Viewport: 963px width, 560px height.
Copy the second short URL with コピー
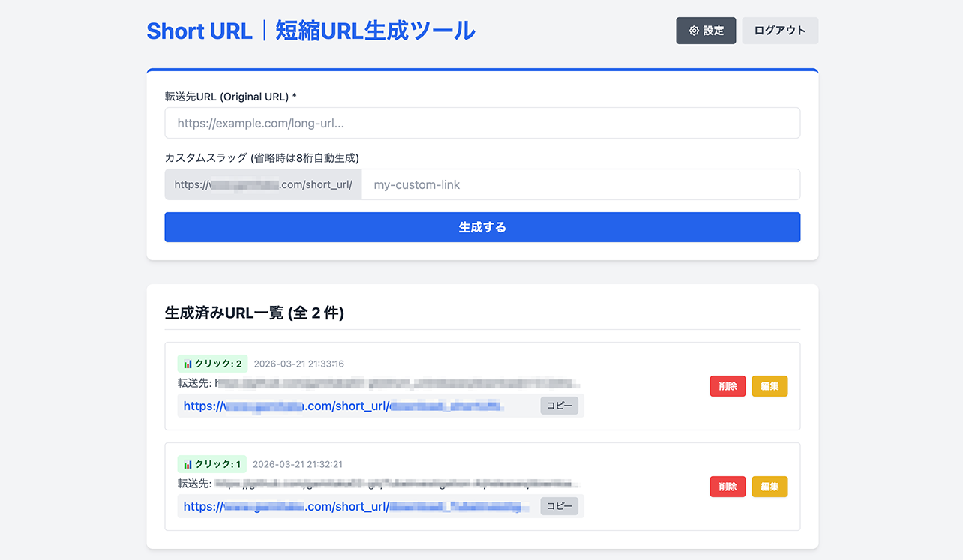(559, 505)
